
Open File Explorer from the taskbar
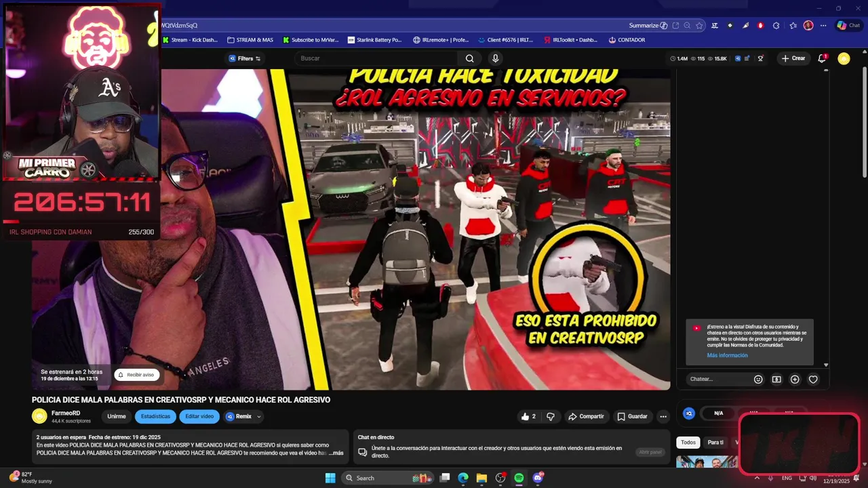[x=481, y=478]
